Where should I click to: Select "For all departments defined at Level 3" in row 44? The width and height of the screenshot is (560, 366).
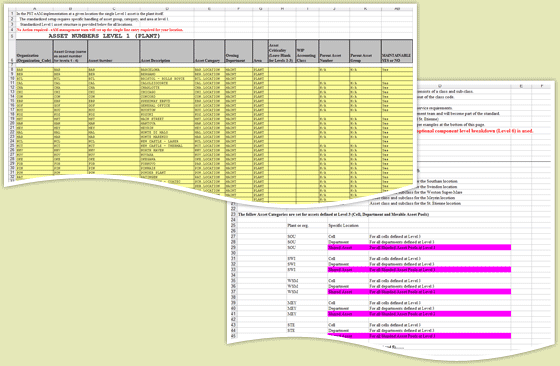(402, 331)
